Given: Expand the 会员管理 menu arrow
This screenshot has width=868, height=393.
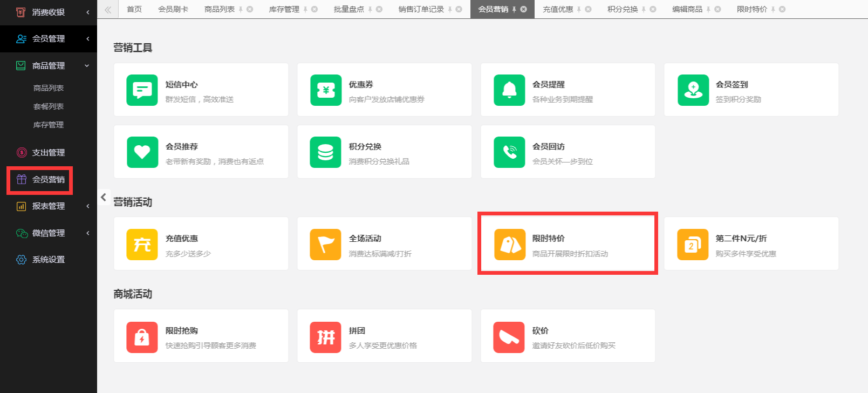Looking at the screenshot, I should pyautogui.click(x=87, y=39).
